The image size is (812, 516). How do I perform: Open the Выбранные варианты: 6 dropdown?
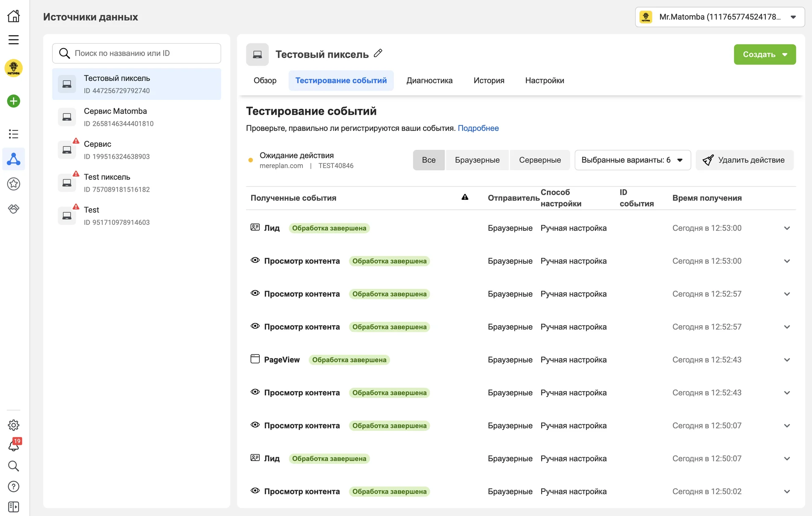tap(632, 160)
